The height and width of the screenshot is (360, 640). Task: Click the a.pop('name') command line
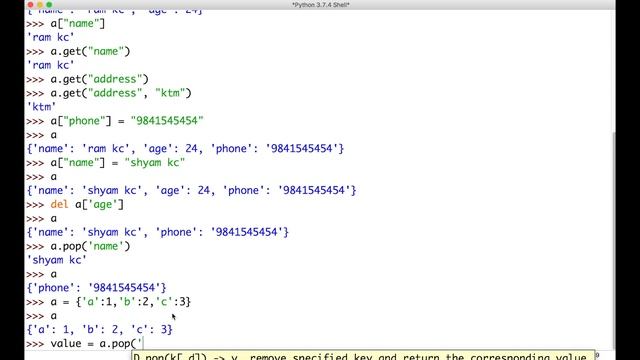(x=78, y=246)
